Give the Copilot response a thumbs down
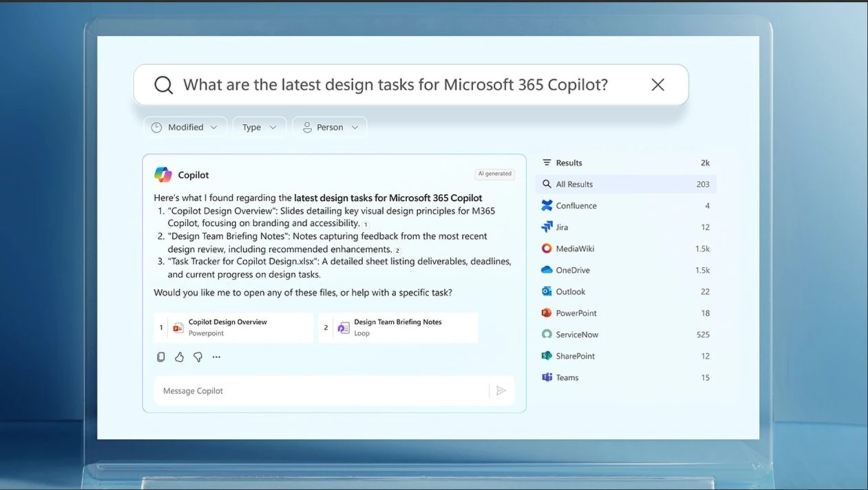 tap(198, 356)
